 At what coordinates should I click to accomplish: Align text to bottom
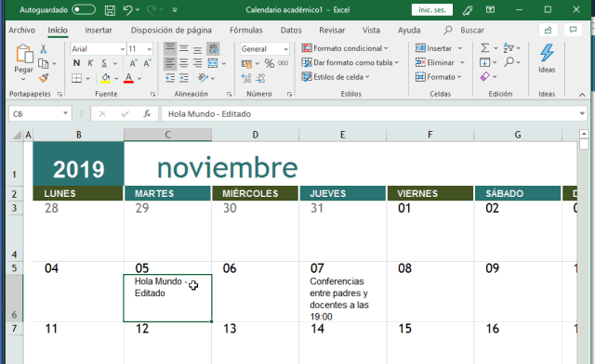197,48
